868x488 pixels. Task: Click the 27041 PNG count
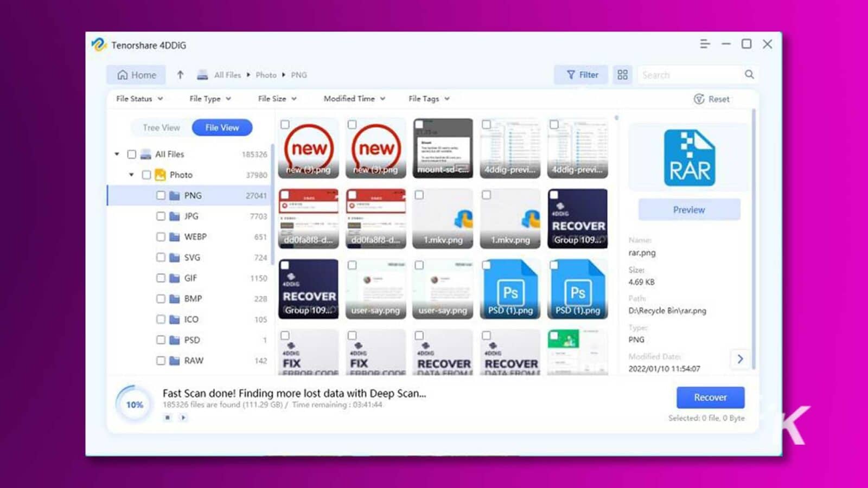point(256,196)
